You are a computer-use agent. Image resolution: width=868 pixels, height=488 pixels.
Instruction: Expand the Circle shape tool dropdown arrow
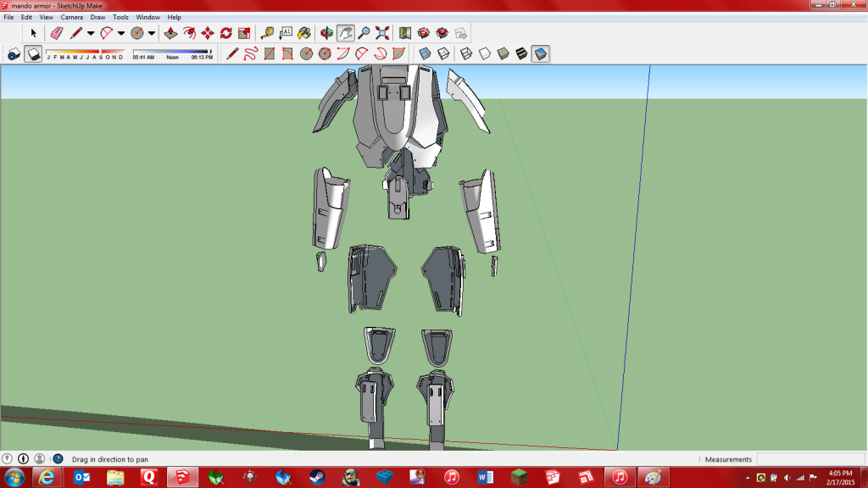152,33
